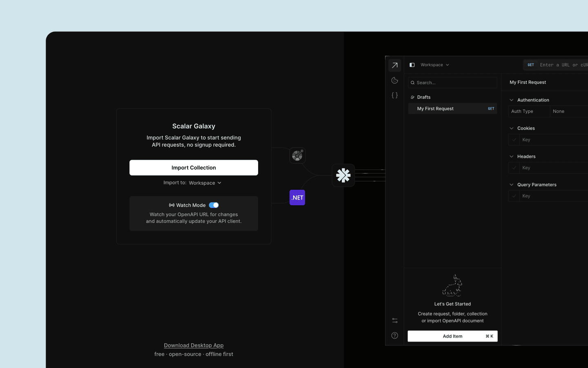Open the Auth Type None dropdown
This screenshot has height=368, width=588.
pyautogui.click(x=569, y=111)
